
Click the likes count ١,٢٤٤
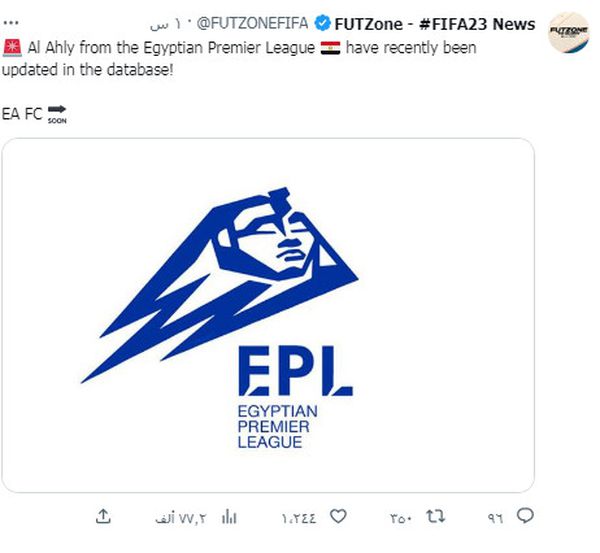[x=299, y=518]
